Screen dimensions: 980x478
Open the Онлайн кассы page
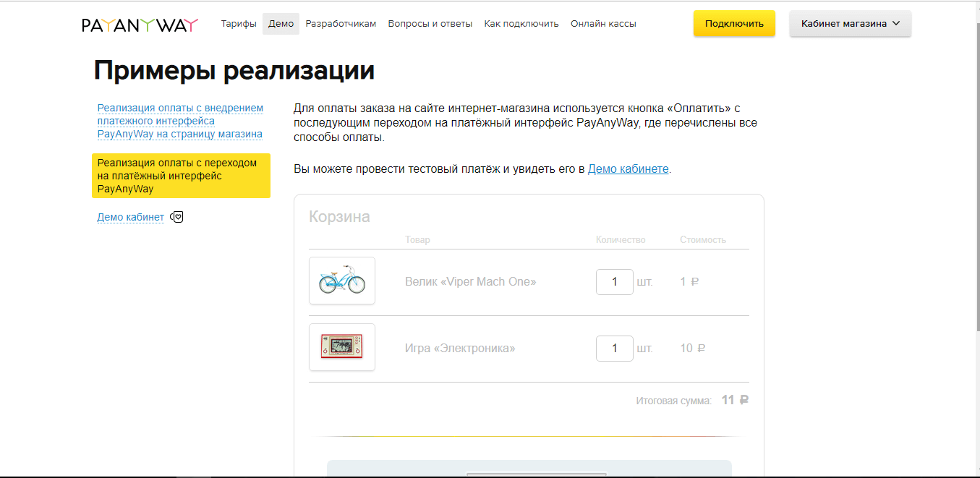click(x=603, y=24)
